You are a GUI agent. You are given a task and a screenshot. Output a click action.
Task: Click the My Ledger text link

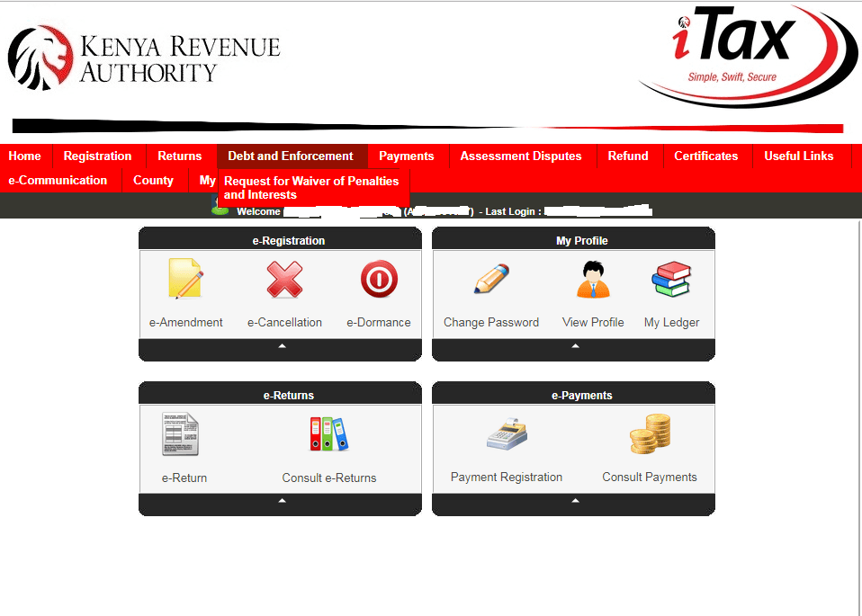click(672, 323)
